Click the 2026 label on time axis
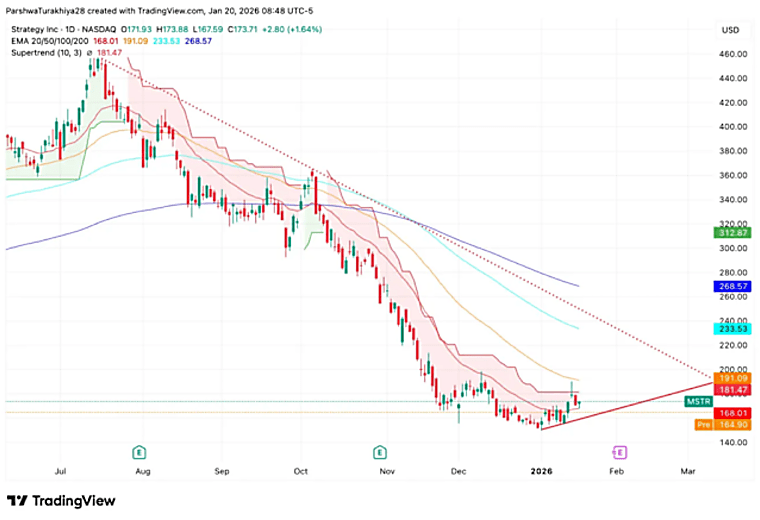 (541, 471)
